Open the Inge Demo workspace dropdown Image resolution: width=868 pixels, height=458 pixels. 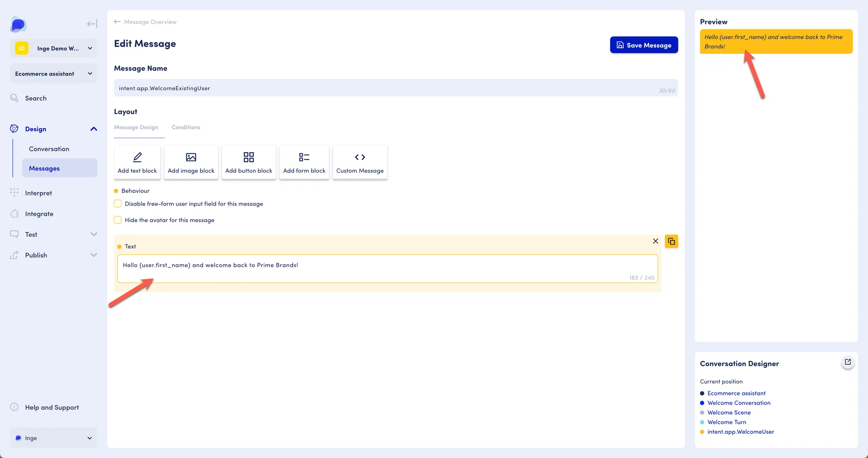coord(54,48)
